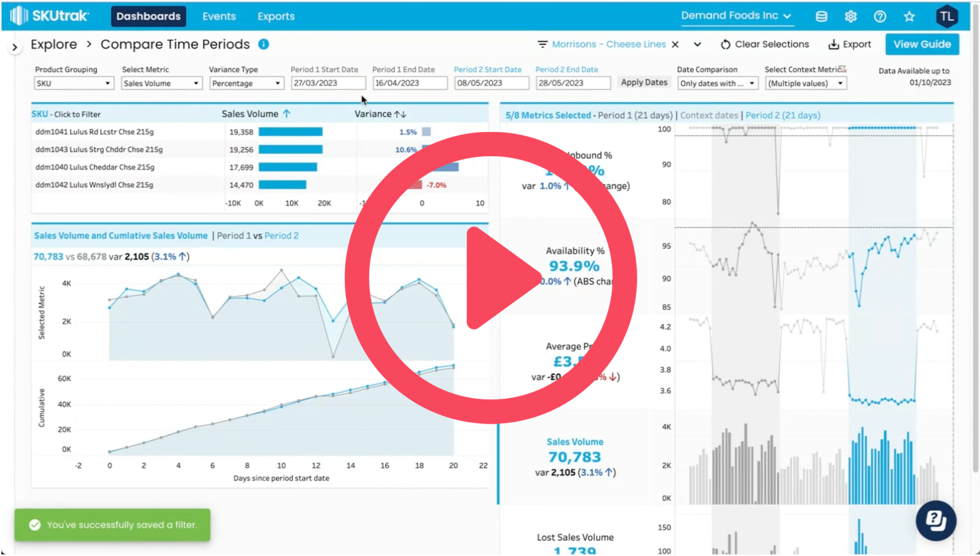Screen dimensions: 980x556
Task: Click the Sales Volume and Cumlative Sales Volume title
Action: [120, 236]
